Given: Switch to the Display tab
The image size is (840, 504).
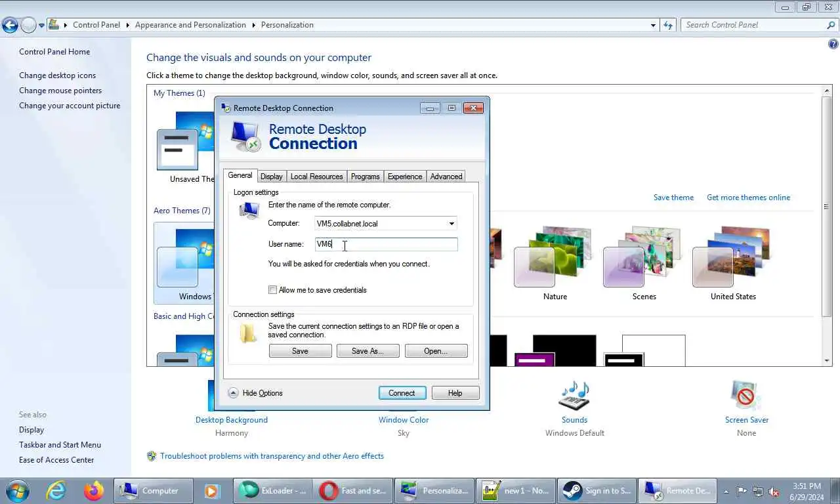Looking at the screenshot, I should point(271,177).
